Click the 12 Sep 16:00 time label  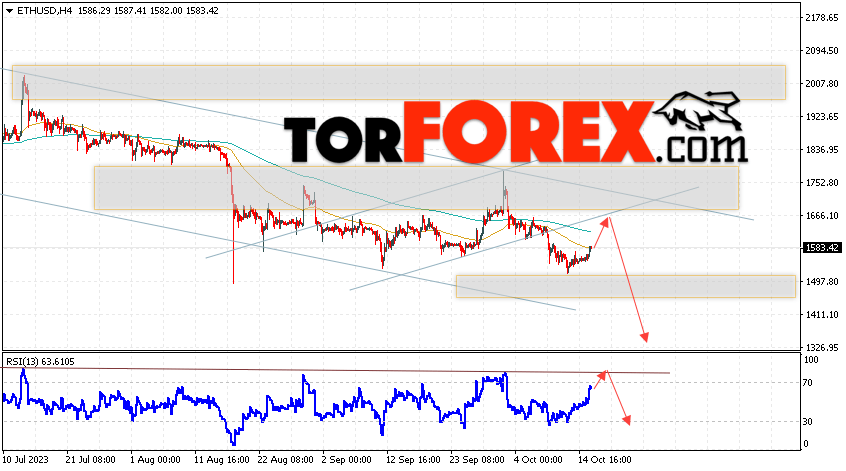pos(413,460)
